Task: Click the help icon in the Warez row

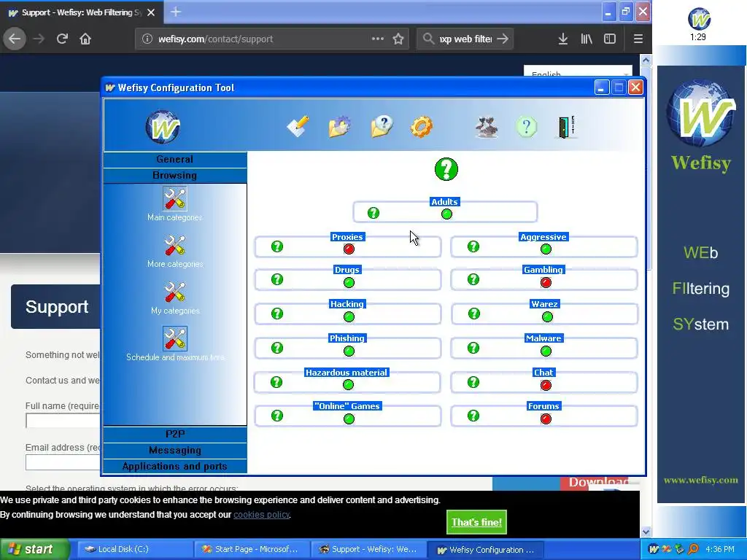Action: coord(474,314)
